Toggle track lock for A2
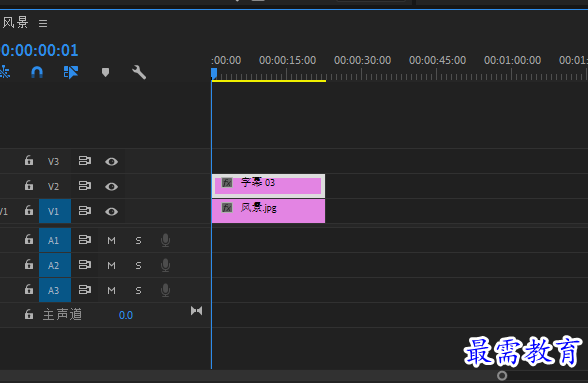Screen dimensions: 588x383 pyautogui.click(x=29, y=264)
